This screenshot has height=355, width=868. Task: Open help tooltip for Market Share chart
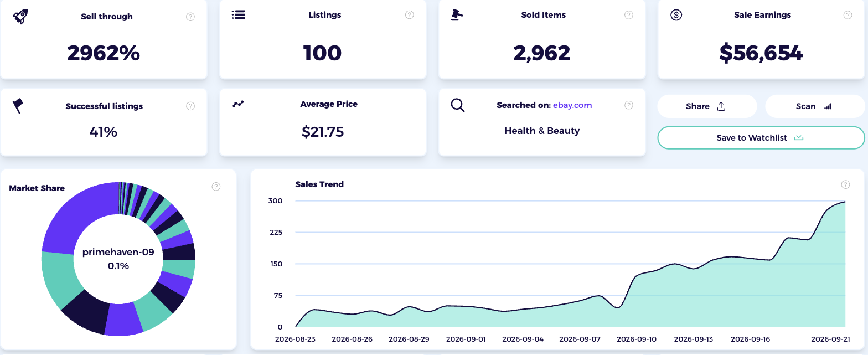pos(216,187)
